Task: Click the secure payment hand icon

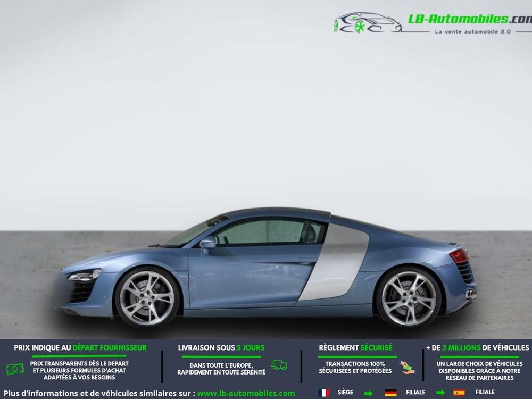Action: 406,368
